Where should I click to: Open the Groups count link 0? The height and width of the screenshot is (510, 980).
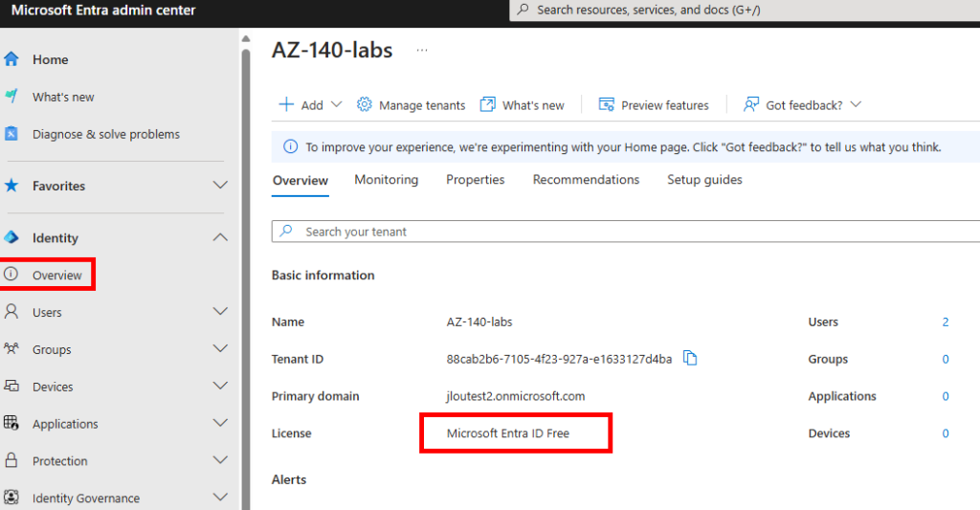(945, 359)
